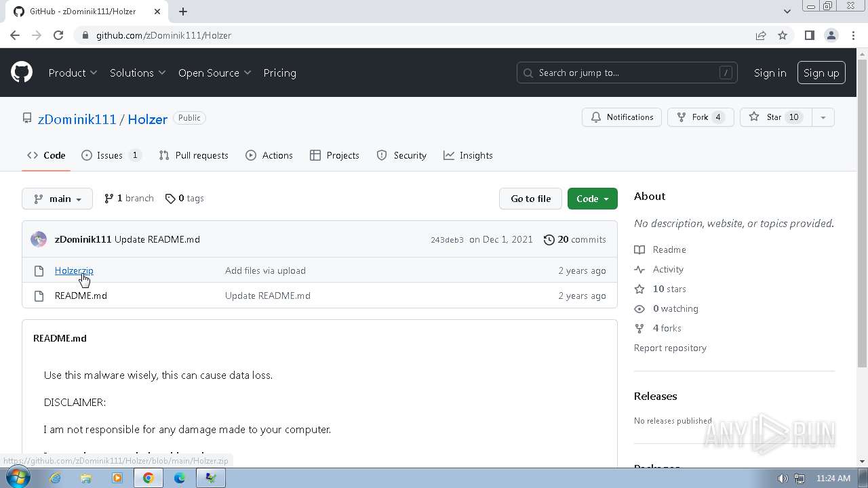Click the volume speaker tray icon
The height and width of the screenshot is (488, 868).
[x=783, y=478]
